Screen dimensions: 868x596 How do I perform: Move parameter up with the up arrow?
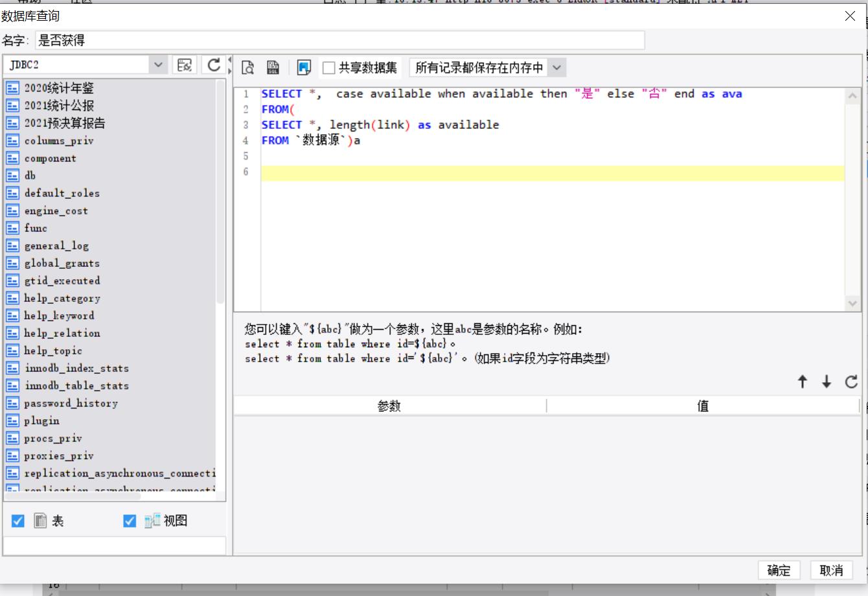coord(803,382)
